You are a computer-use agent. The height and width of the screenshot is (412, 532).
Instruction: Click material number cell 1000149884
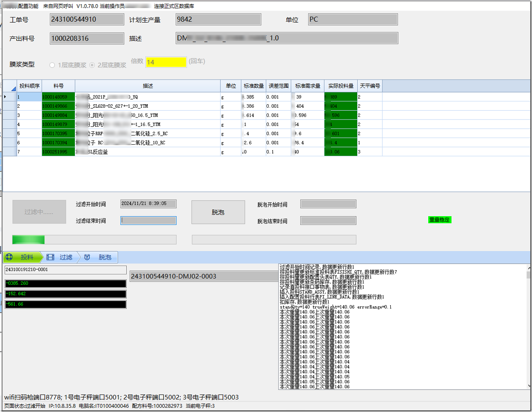pos(58,115)
